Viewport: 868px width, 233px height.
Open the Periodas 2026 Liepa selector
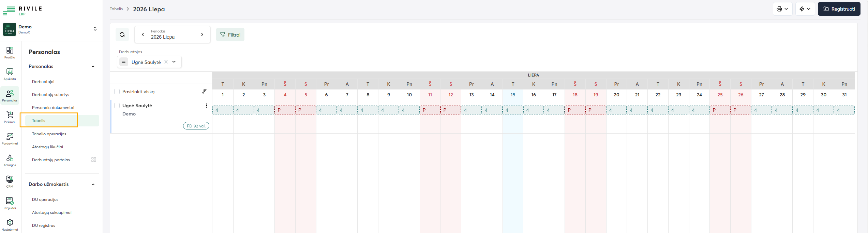point(173,35)
